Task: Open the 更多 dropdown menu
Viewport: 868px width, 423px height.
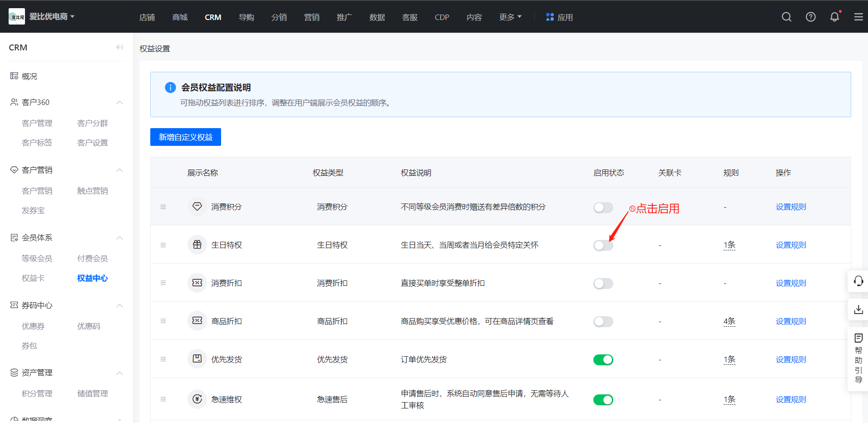Action: pos(510,17)
